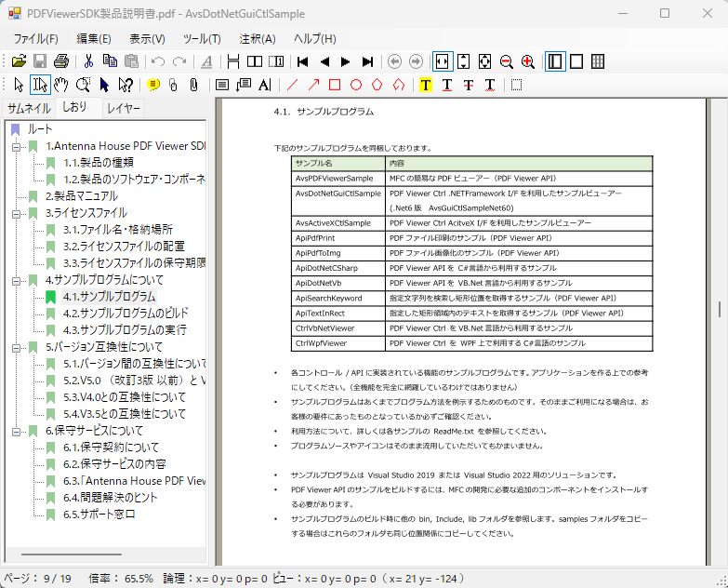This screenshot has width=728, height=588.
Task: Toggle fit-to-width view mode
Action: pyautogui.click(x=443, y=61)
